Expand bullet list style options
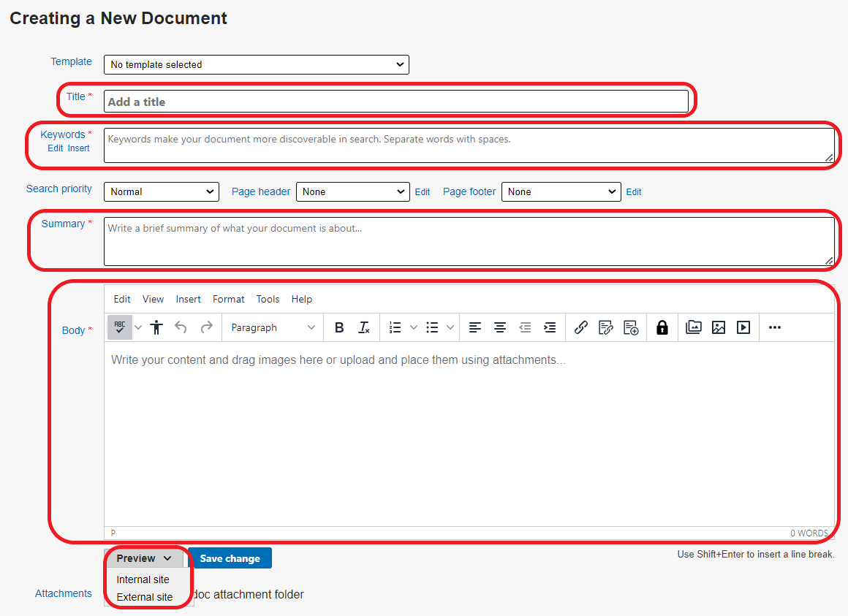Viewport: 848px width, 616px height. click(450, 327)
